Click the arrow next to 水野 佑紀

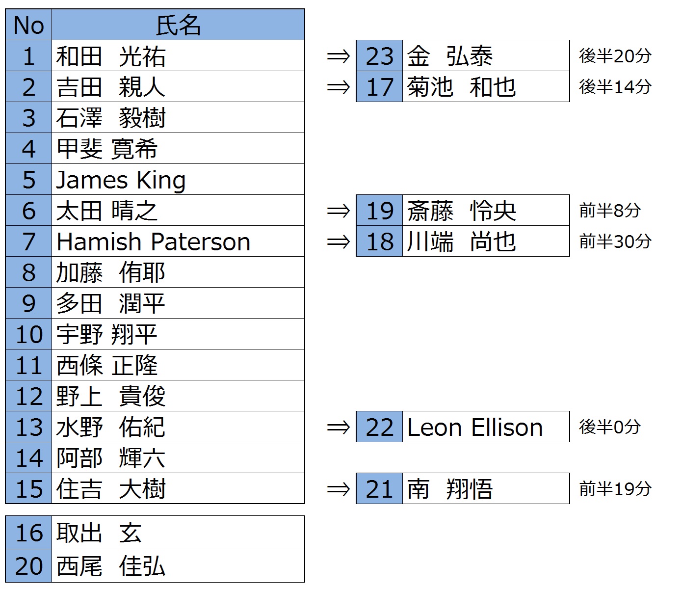339,428
